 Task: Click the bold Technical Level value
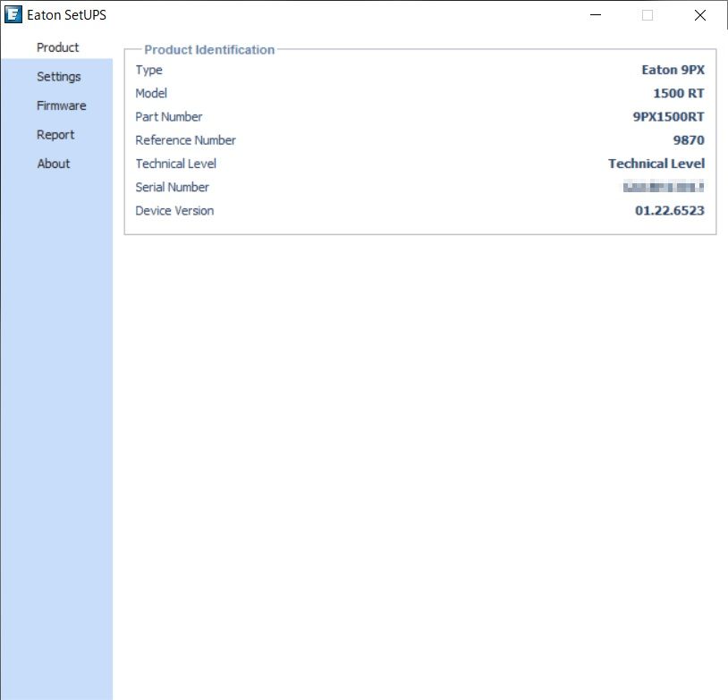click(x=656, y=164)
